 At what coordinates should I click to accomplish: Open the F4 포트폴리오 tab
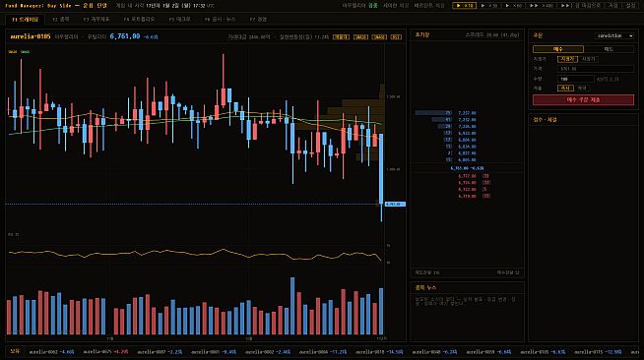(x=139, y=20)
